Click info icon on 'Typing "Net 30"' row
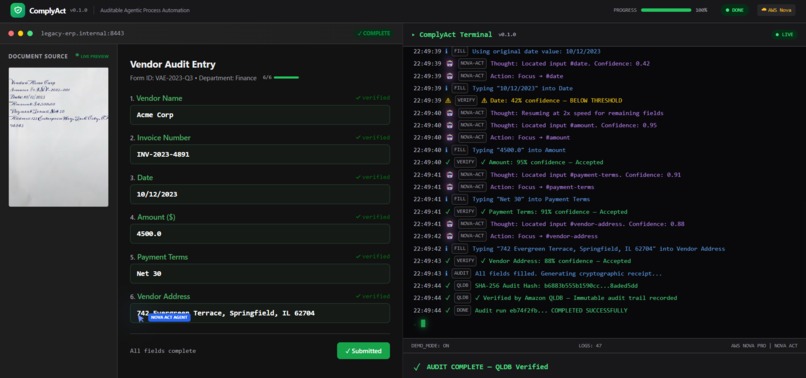Screen dimensions: 806x378 pos(446,200)
